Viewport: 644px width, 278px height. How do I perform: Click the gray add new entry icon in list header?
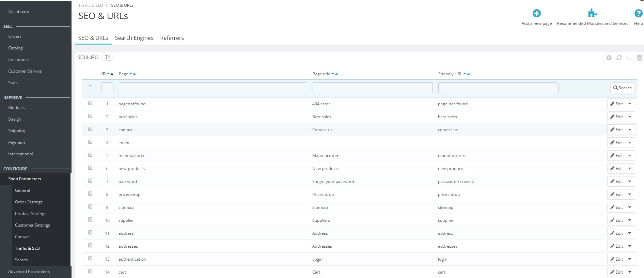pos(609,58)
